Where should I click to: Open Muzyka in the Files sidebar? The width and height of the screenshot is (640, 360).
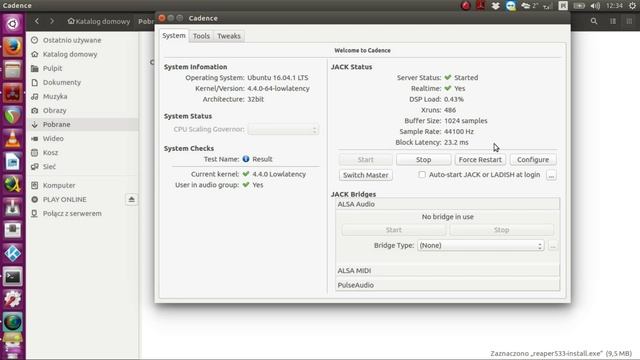(x=83, y=96)
